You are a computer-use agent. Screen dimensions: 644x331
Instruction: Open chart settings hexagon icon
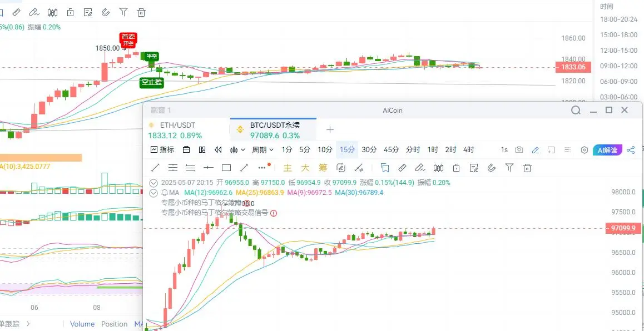point(584,150)
